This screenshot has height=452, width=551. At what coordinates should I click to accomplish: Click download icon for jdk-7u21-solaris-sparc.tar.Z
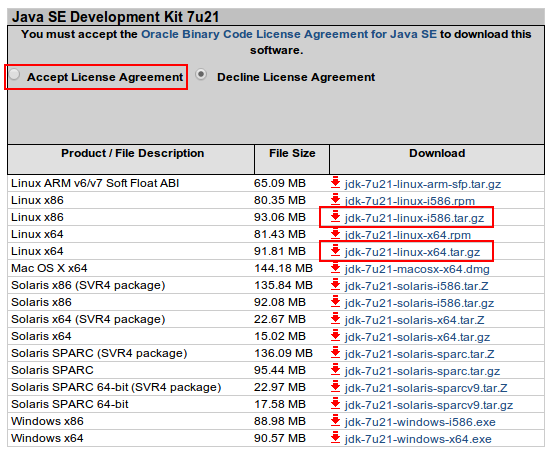336,353
